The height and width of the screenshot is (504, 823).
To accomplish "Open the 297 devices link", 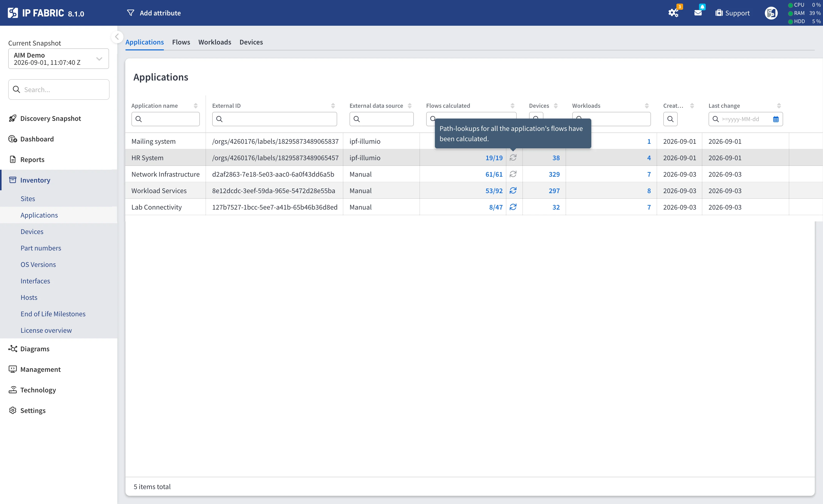I will [x=554, y=190].
